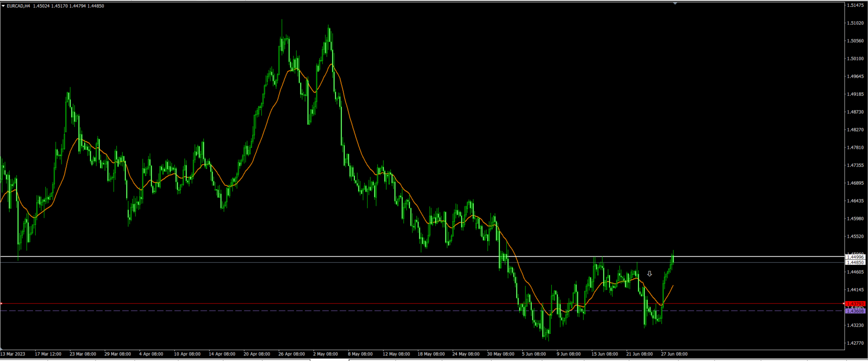Click the EURCAD,H4 symbol title text
Image resolution: width=868 pixels, height=361 pixels.
click(x=18, y=6)
